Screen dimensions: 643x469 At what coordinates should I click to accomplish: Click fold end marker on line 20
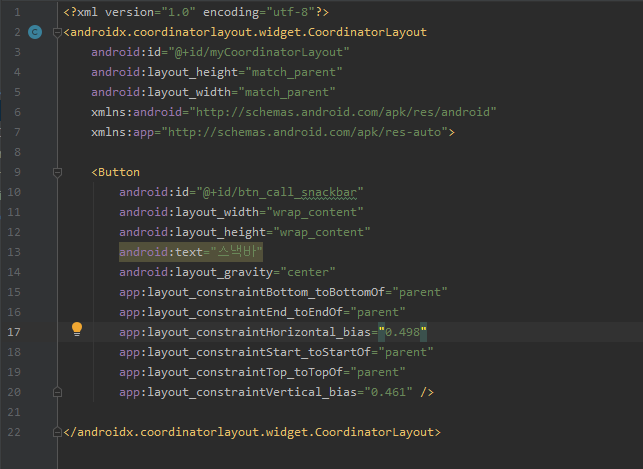57,392
